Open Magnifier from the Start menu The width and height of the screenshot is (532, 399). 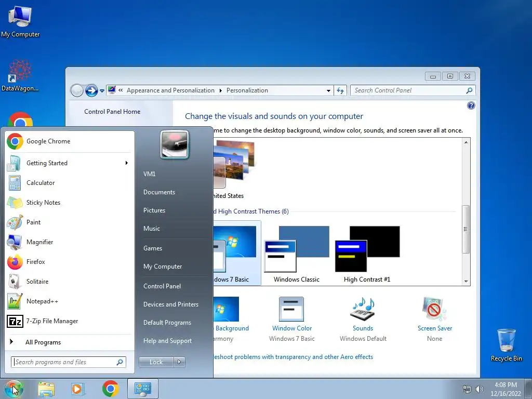click(x=69, y=242)
